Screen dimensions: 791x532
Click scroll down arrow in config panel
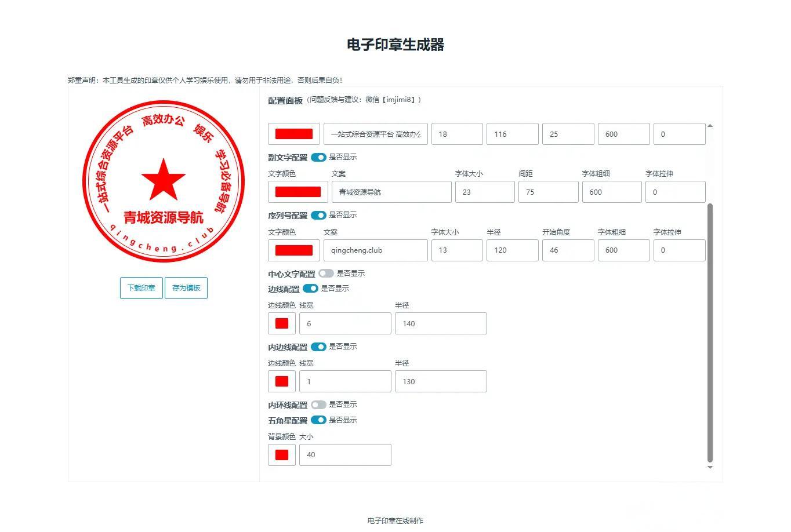710,467
